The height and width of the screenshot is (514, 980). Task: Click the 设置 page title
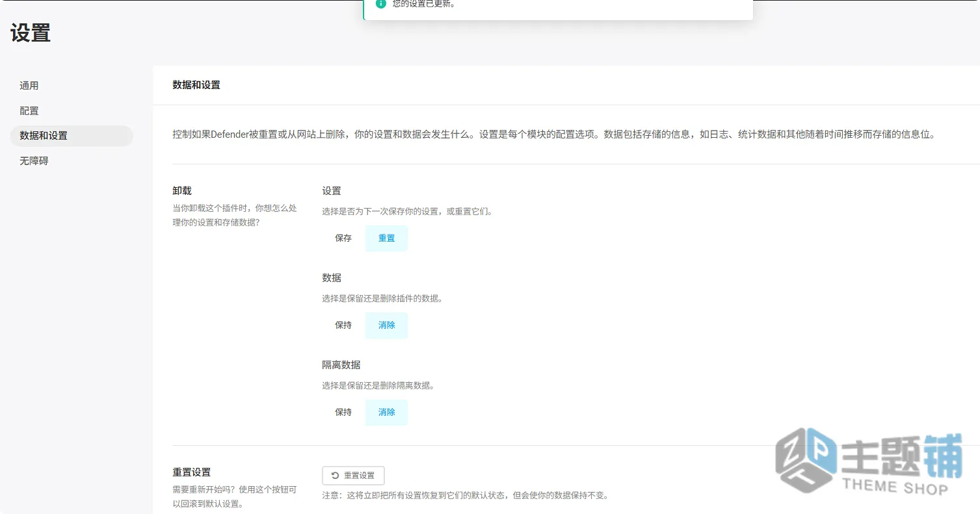coord(31,33)
